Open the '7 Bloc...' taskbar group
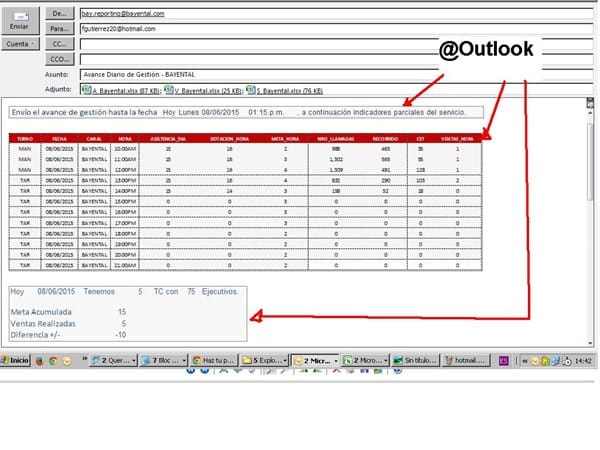This screenshot has height=450, width=600. pos(163,360)
